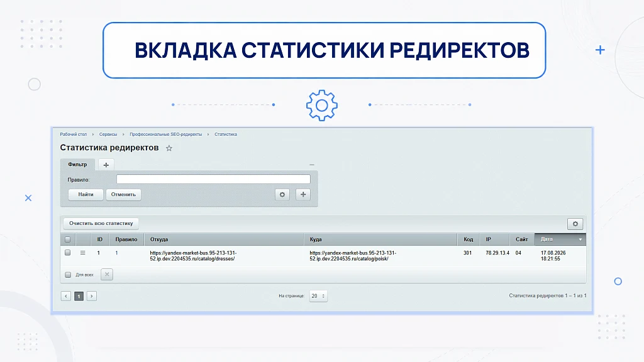Open row actions hamburger menu
Screen dimensions: 644x362
[x=83, y=253]
